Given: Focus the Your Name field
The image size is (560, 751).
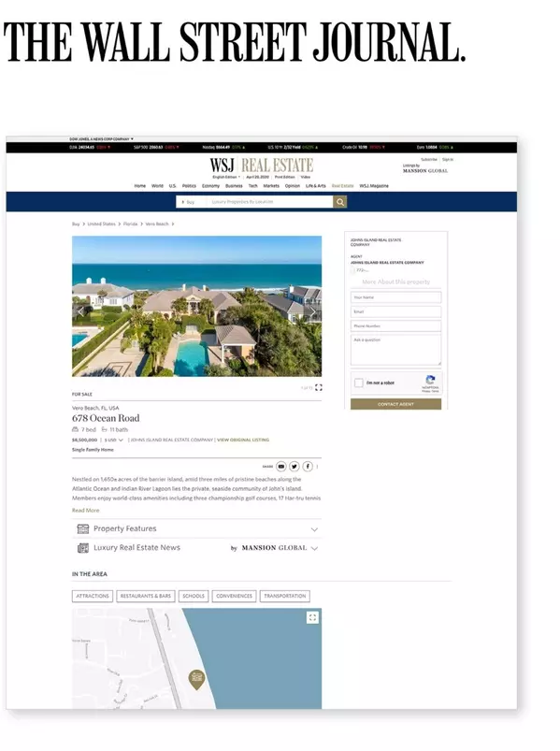Looking at the screenshot, I should click(x=395, y=297).
